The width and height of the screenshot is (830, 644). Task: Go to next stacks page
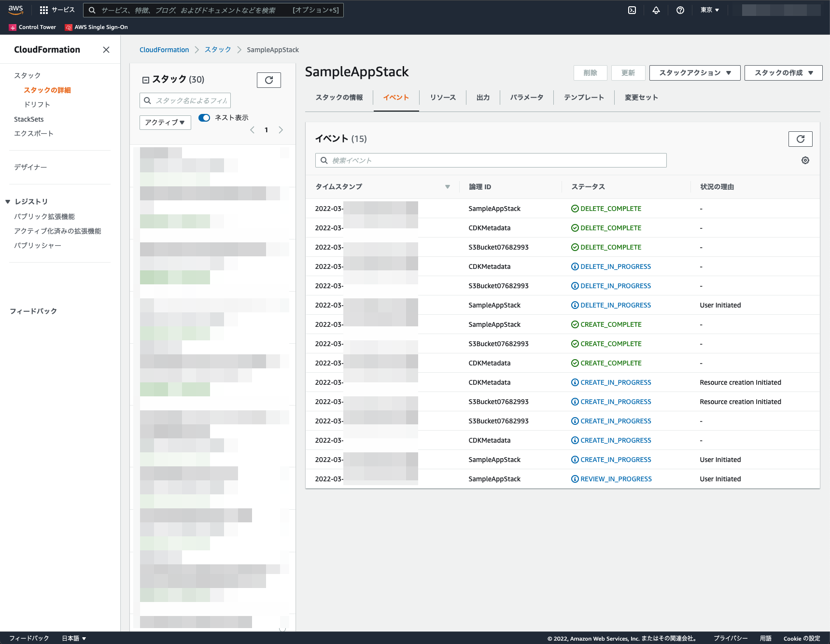click(x=281, y=130)
